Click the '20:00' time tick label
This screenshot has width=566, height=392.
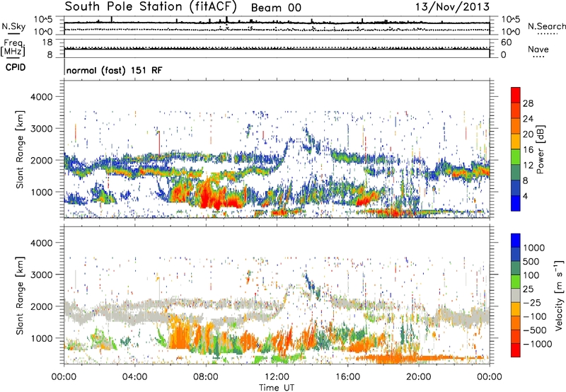click(x=418, y=377)
